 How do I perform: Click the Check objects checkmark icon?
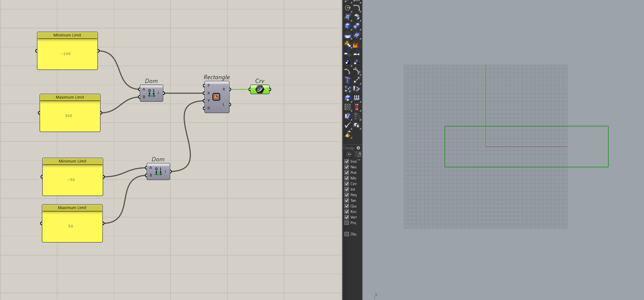[x=347, y=125]
